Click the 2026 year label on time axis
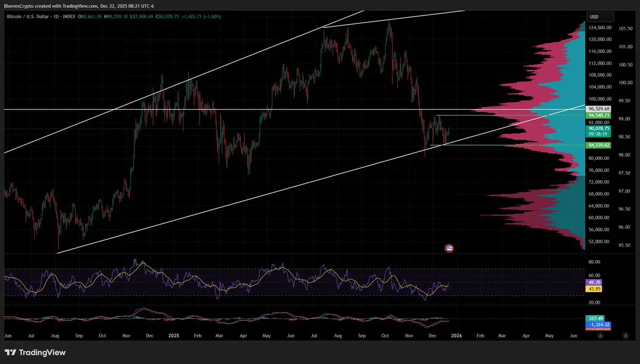Image resolution: width=640 pixels, height=364 pixels. point(457,336)
